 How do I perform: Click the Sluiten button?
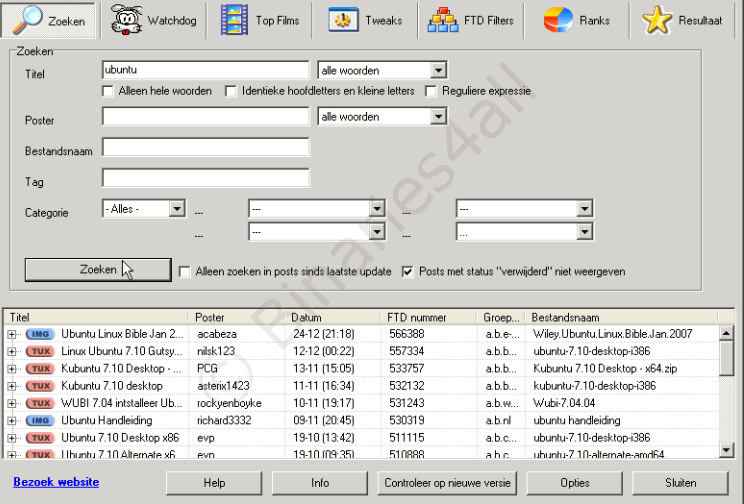[x=680, y=483]
